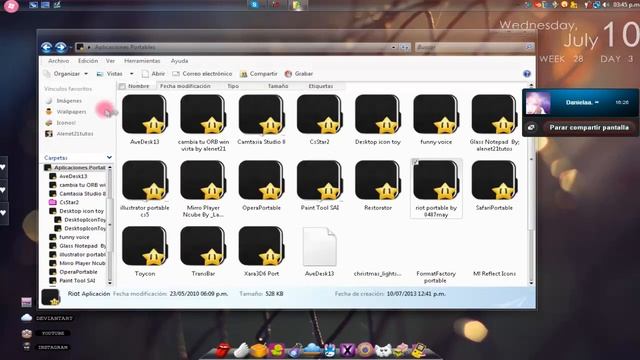This screenshot has height=360, width=640.
Task: Open the Vistas dropdown arrow
Action: click(x=131, y=74)
